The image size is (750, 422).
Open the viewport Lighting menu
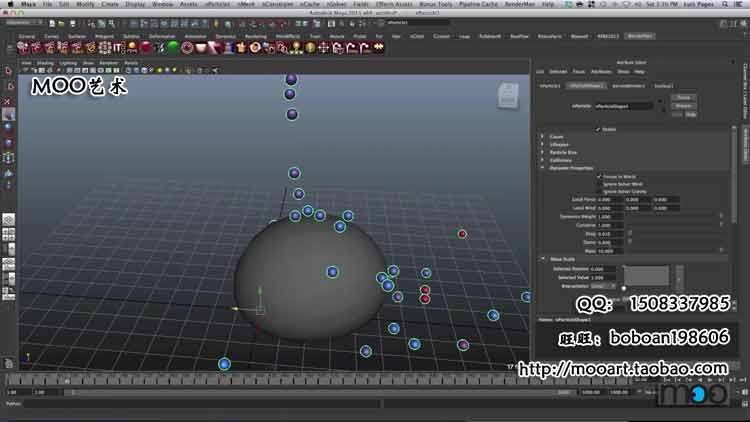[x=68, y=63]
